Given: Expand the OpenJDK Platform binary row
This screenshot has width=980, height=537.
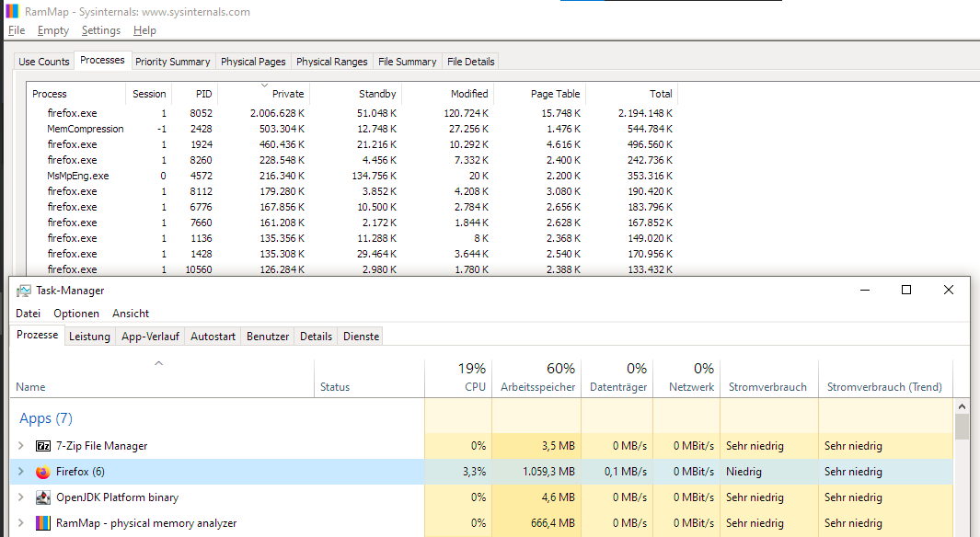Looking at the screenshot, I should pos(20,497).
